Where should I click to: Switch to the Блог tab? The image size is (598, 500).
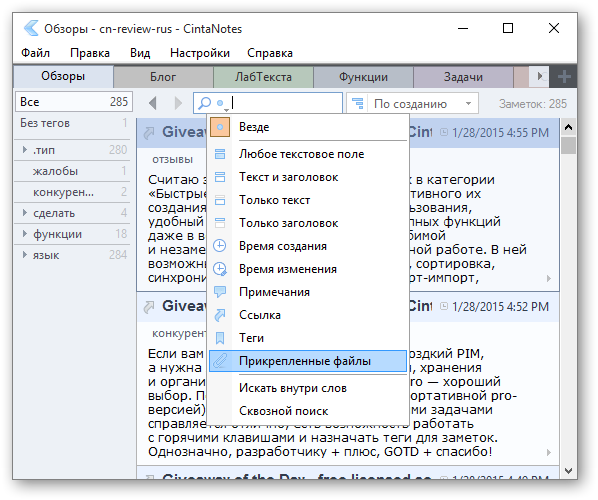(163, 77)
